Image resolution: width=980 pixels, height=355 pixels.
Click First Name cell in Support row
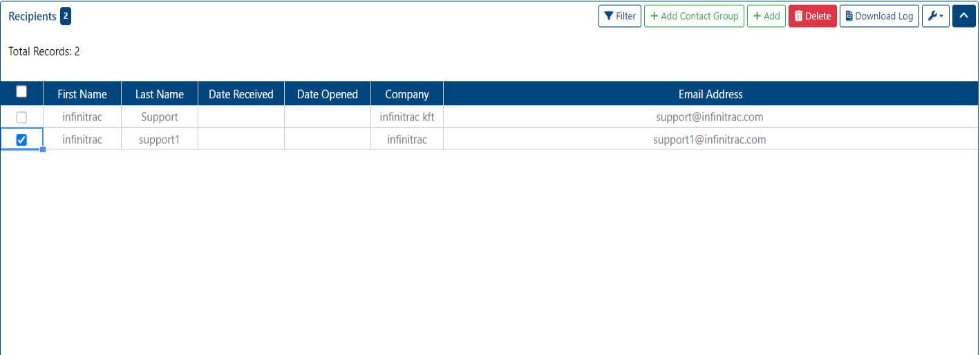(x=82, y=117)
